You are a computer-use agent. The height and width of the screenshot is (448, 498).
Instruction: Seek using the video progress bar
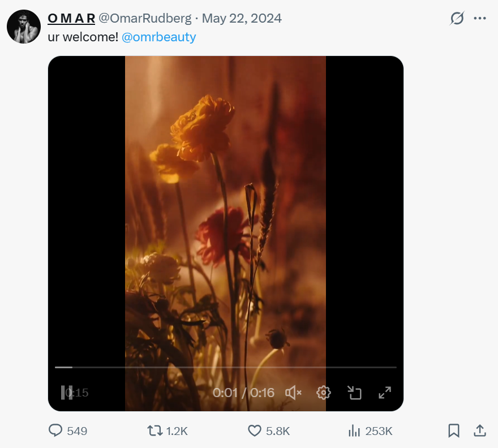coord(225,367)
